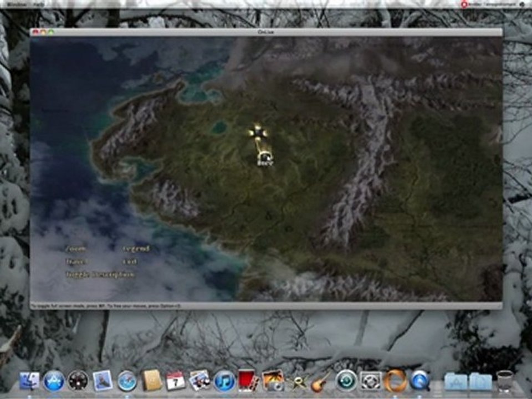Open the Trash in the dock
The width and height of the screenshot is (532, 399).
pos(504,381)
